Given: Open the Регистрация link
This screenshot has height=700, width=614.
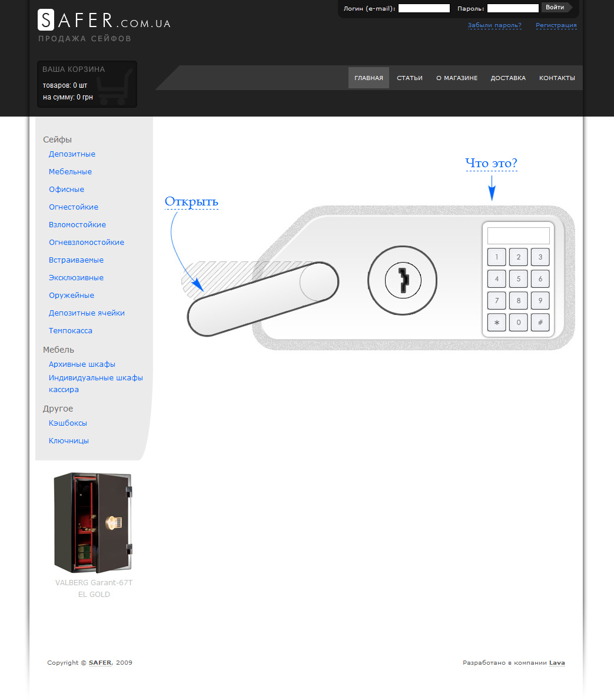Looking at the screenshot, I should [556, 25].
